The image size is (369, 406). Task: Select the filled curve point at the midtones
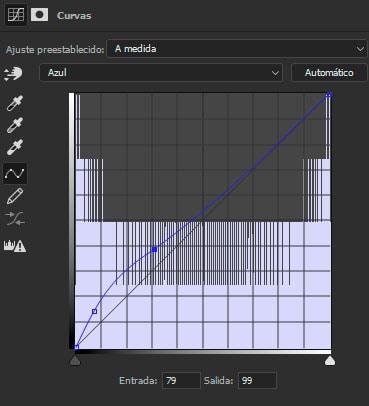[x=154, y=249]
